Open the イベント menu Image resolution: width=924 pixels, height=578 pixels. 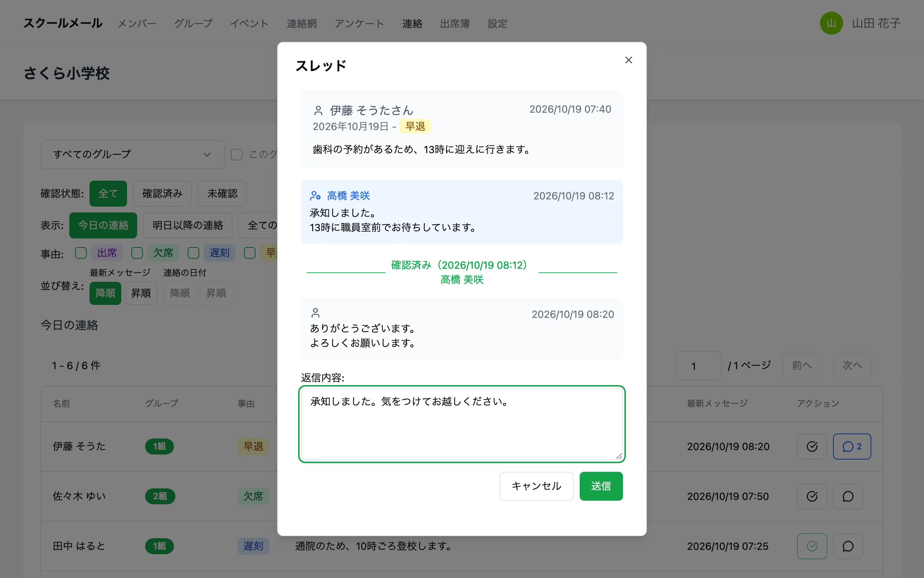click(249, 24)
